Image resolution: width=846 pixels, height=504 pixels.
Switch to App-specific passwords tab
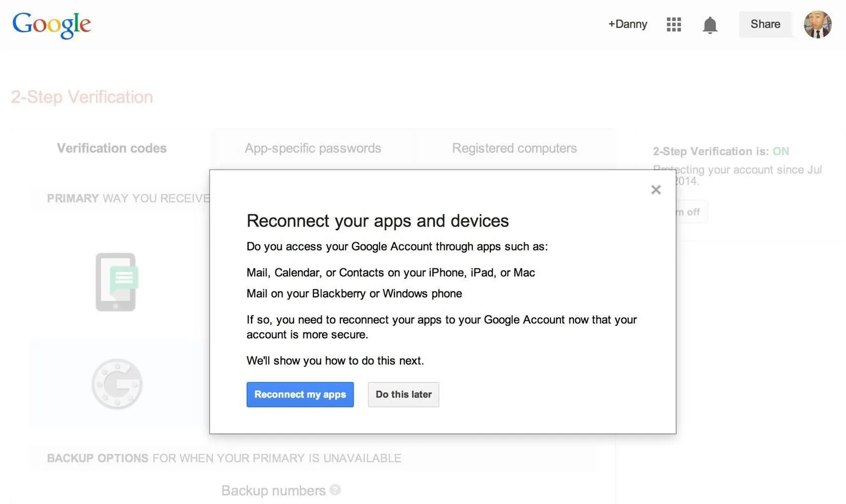point(313,148)
